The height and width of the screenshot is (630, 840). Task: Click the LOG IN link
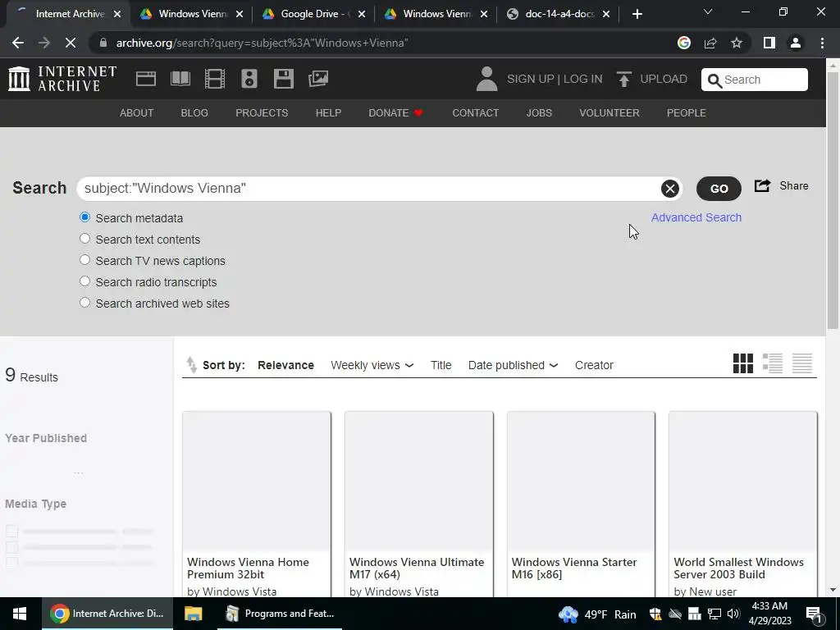point(583,80)
